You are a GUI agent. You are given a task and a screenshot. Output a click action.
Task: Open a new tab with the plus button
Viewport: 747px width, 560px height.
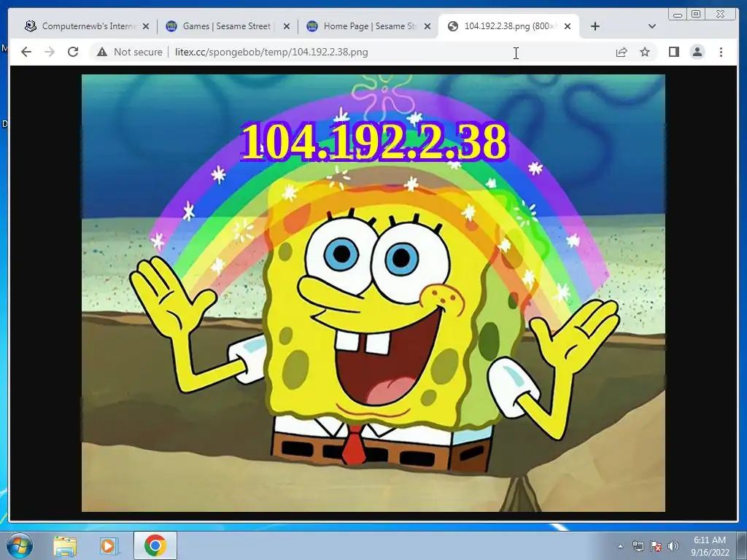(595, 26)
